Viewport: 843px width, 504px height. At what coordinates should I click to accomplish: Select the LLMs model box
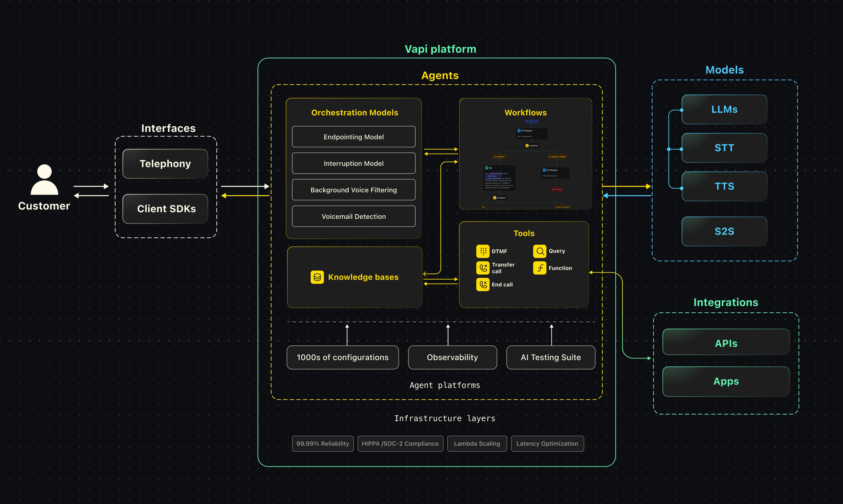coord(724,109)
